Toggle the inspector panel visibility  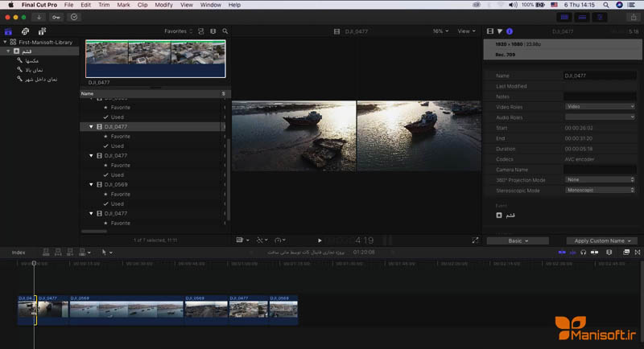(600, 17)
